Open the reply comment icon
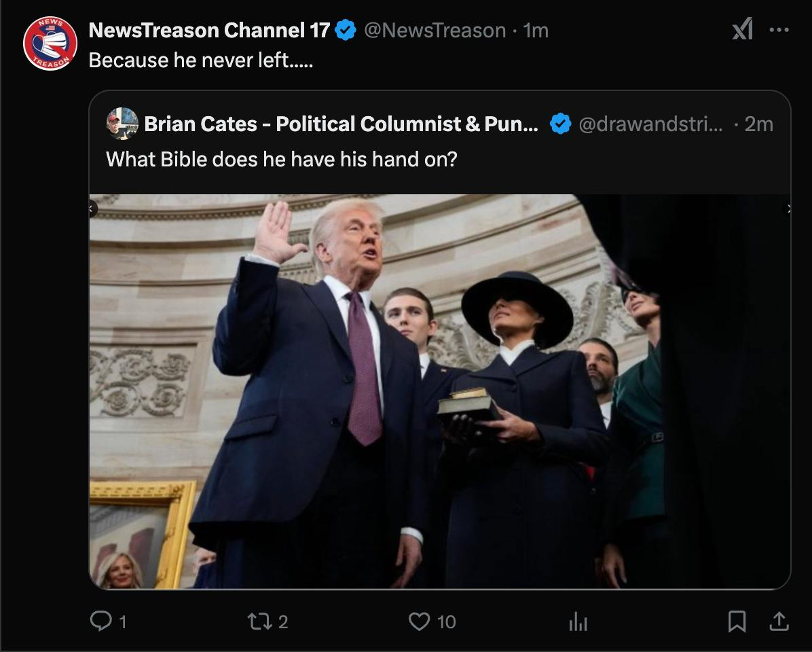The image size is (812, 652). coord(100,621)
